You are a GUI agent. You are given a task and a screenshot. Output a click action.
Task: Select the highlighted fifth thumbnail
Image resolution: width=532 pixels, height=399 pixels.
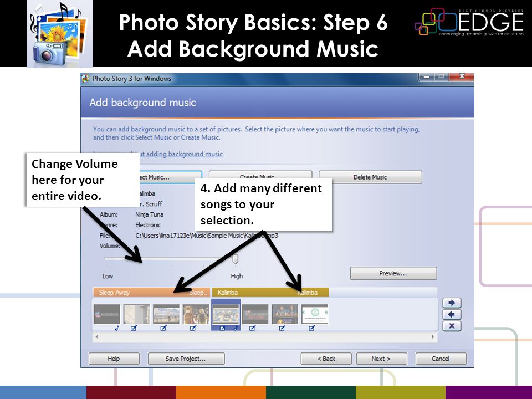click(x=226, y=314)
